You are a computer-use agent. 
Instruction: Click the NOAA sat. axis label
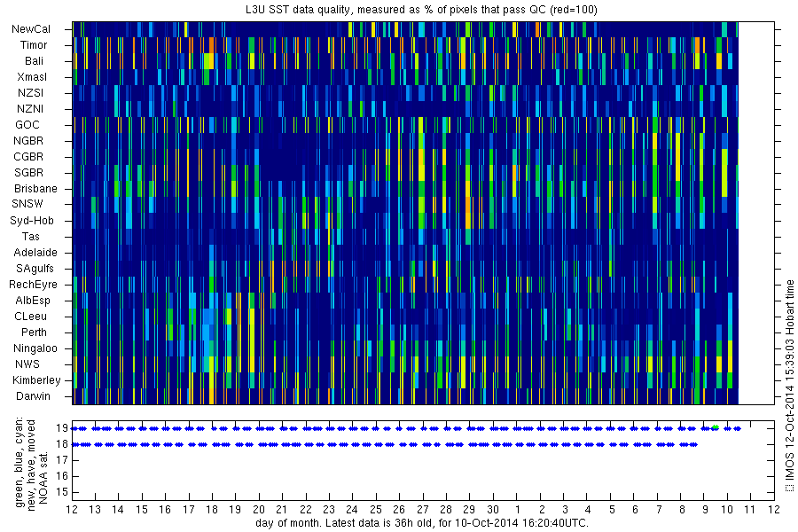(x=43, y=477)
